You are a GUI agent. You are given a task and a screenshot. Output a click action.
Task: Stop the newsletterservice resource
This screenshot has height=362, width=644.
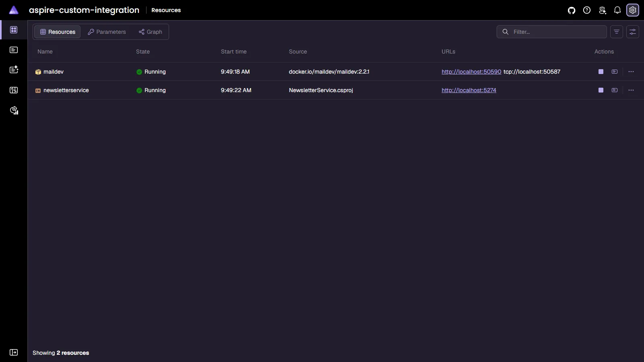[x=601, y=90]
